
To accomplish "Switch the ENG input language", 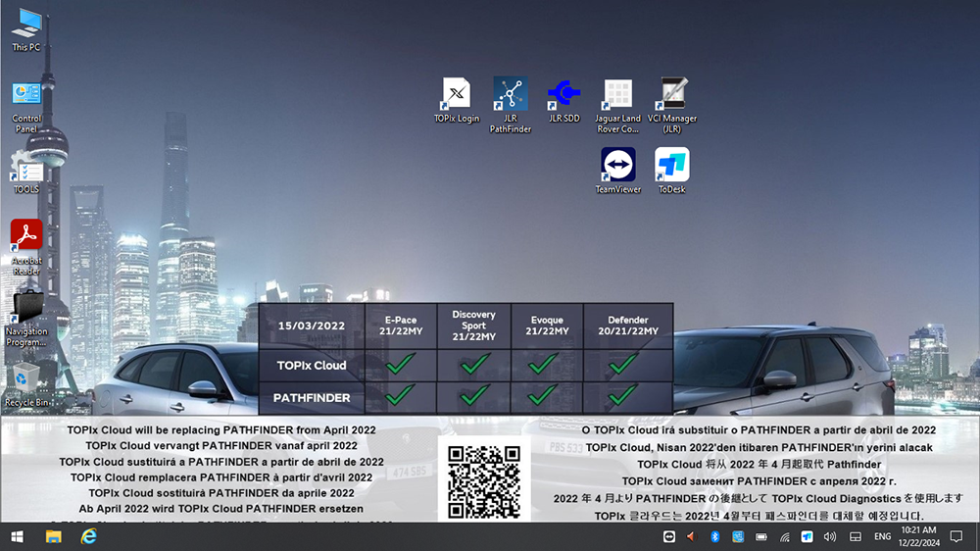I will [x=883, y=536].
